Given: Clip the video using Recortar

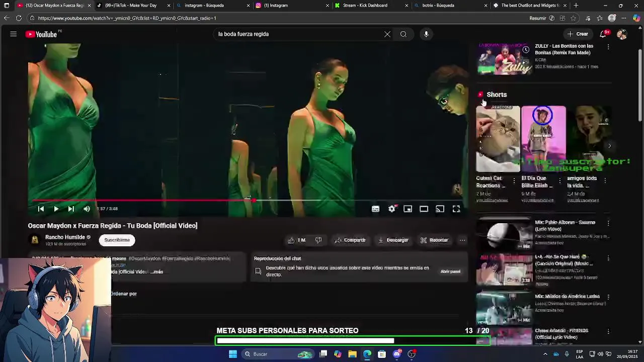Looking at the screenshot, I should 434,240.
